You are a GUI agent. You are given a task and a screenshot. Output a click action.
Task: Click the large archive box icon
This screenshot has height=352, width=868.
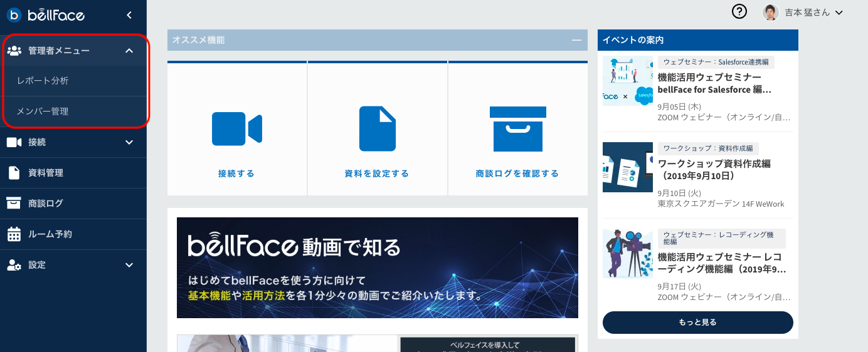tap(518, 129)
